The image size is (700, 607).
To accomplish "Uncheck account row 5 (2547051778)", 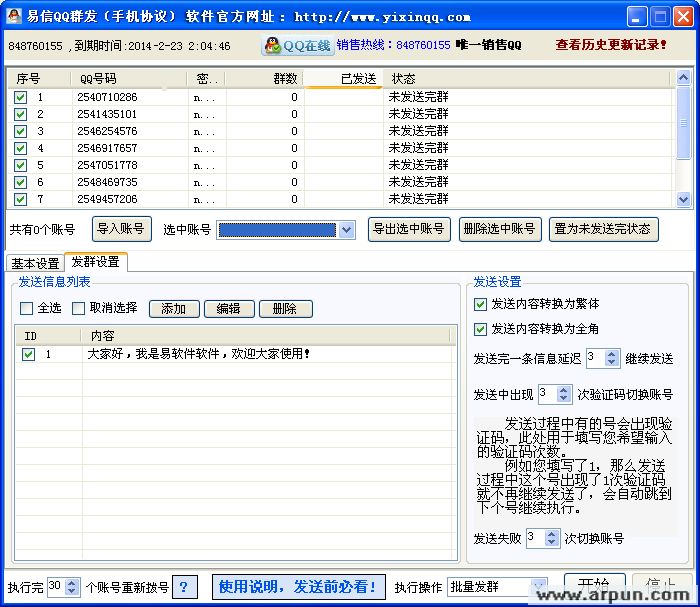I will pyautogui.click(x=21, y=165).
